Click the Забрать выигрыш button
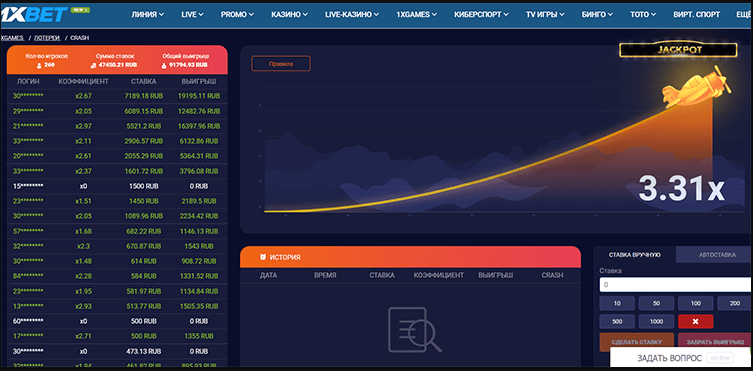The image size is (753, 371). [715, 342]
